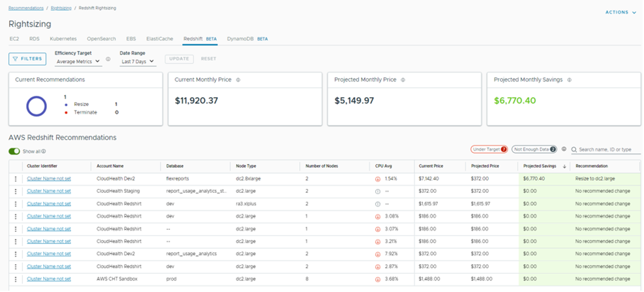Click the info icon beside Efficiency Target
Viewport: 644px width, 292px height.
tap(108, 59)
